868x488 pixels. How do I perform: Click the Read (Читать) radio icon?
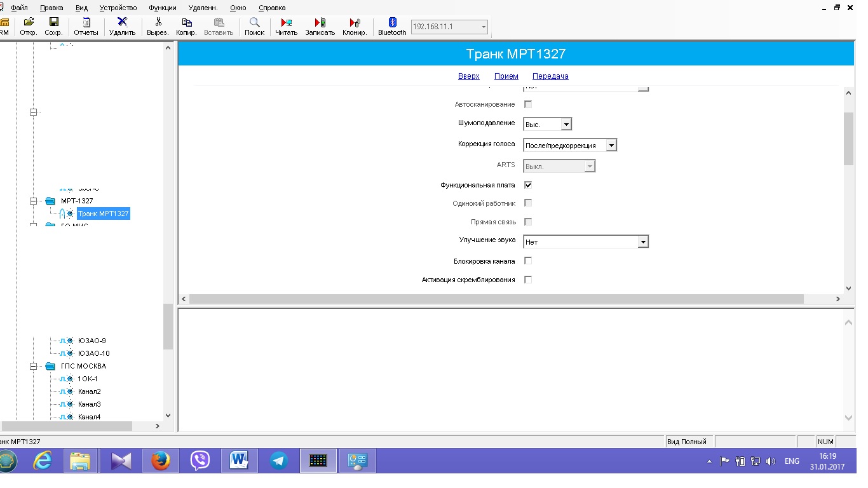point(286,23)
